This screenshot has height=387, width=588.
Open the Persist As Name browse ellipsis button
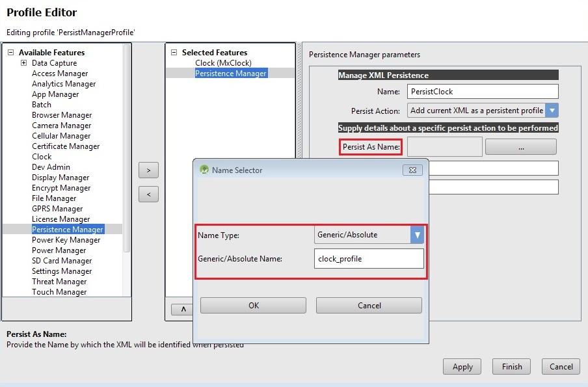520,147
